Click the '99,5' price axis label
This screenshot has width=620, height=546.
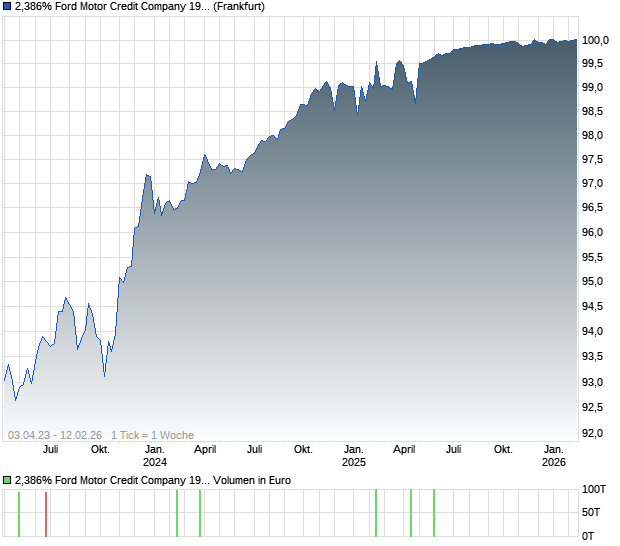pyautogui.click(x=592, y=63)
